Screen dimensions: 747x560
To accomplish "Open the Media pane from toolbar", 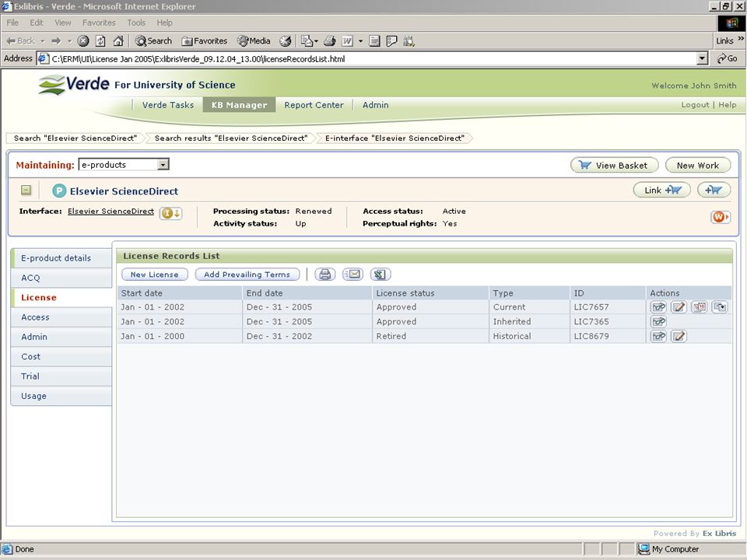I will click(254, 41).
